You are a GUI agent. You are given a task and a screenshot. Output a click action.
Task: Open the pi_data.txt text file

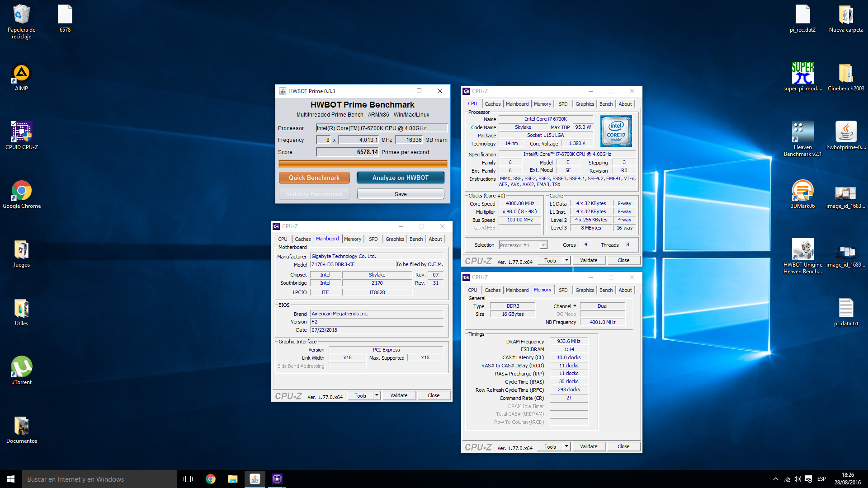tap(846, 313)
